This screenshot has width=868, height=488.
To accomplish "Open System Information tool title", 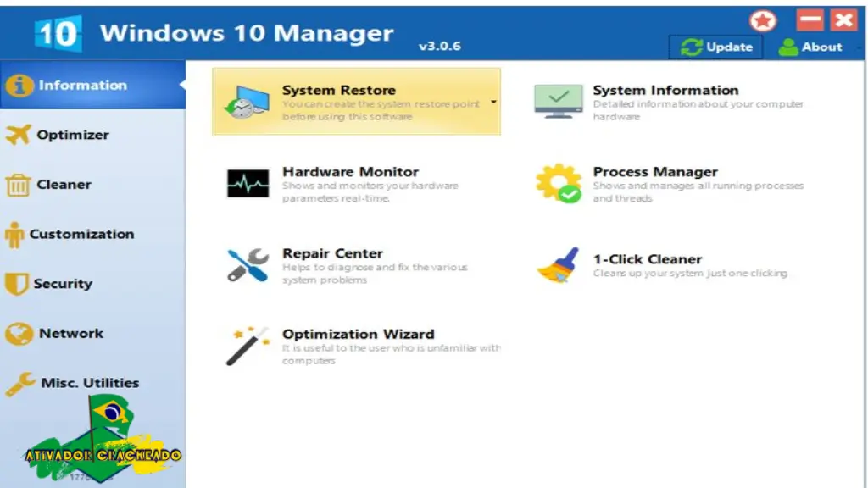I will (x=665, y=90).
